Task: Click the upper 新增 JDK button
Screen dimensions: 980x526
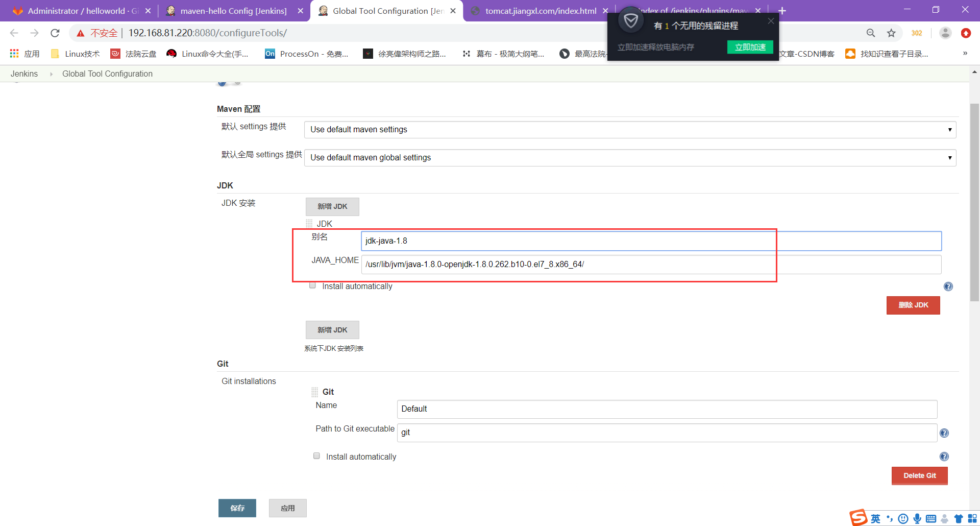Action: coord(332,207)
